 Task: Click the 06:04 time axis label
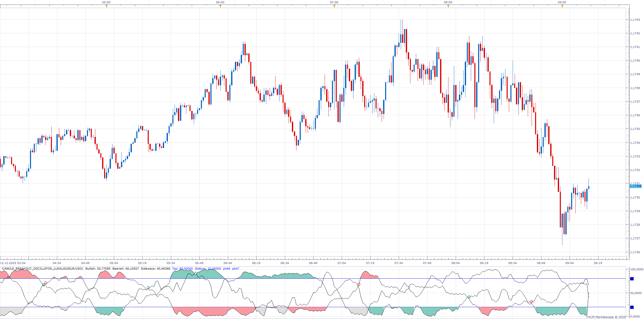(x=228, y=263)
